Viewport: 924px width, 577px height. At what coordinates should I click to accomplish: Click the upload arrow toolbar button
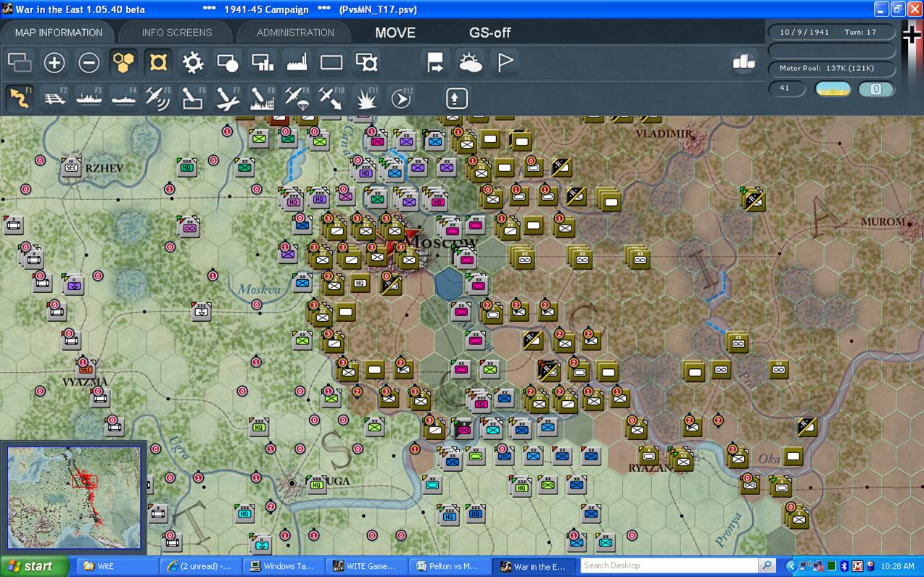[456, 98]
